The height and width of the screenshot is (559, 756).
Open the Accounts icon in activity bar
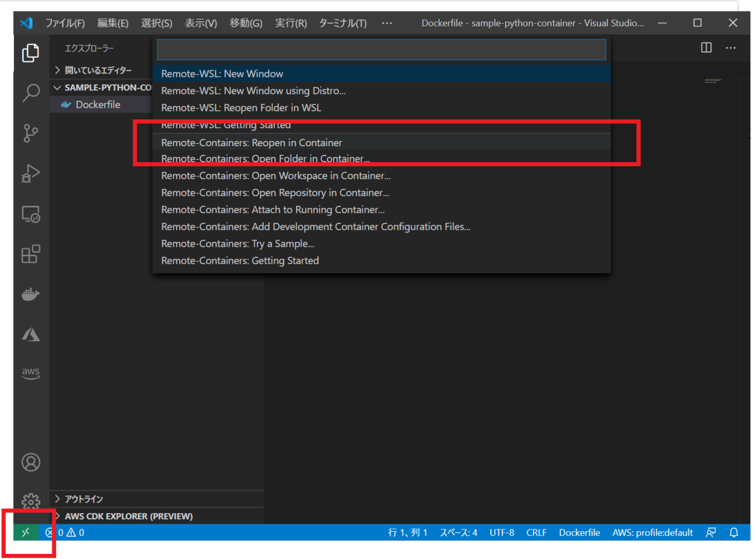(30, 462)
